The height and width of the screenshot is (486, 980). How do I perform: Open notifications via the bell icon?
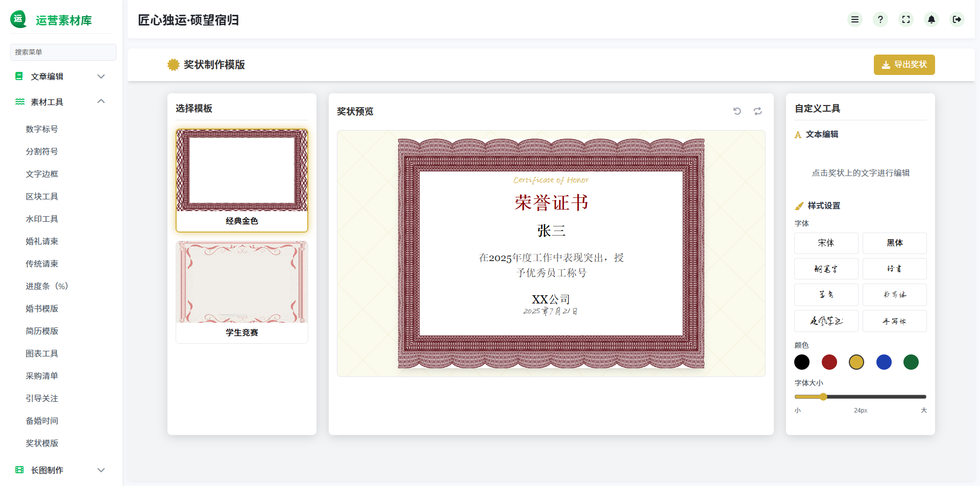click(932, 19)
